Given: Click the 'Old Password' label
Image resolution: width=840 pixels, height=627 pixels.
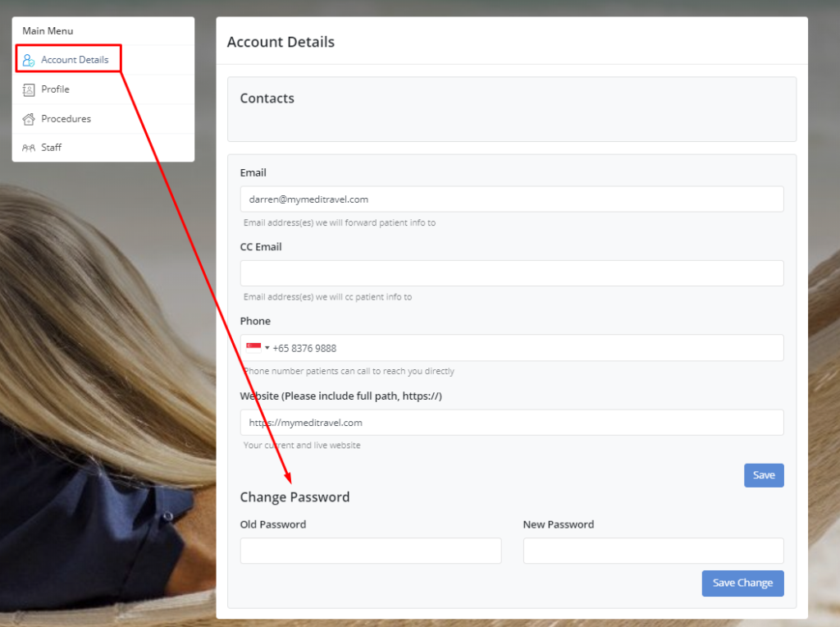Looking at the screenshot, I should point(272,524).
